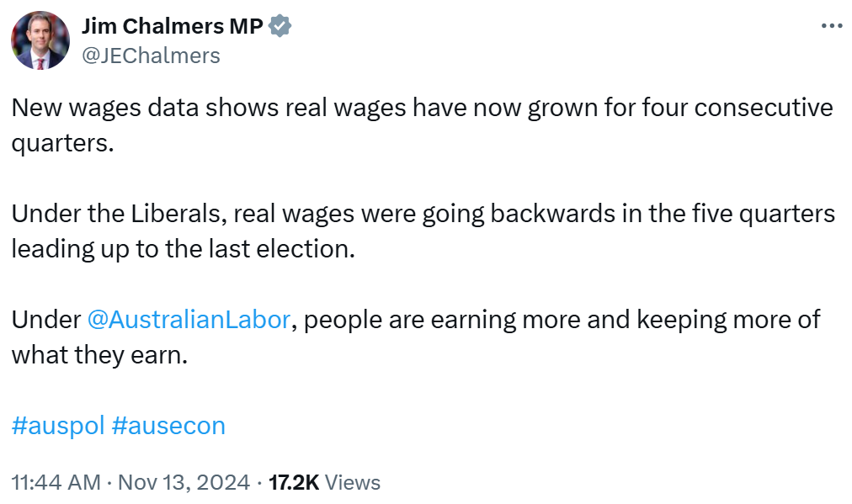This screenshot has width=852, height=504.
Task: Click the Views label
Action: (352, 483)
